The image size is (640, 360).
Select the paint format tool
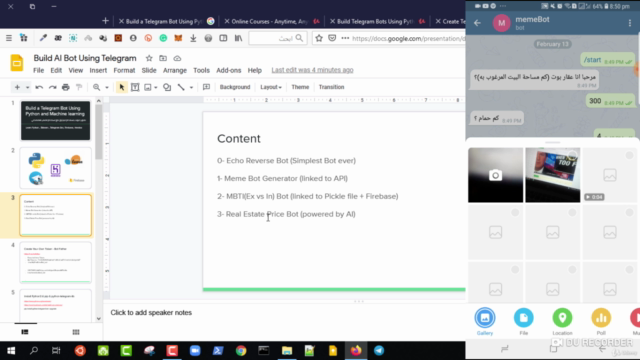[79, 87]
